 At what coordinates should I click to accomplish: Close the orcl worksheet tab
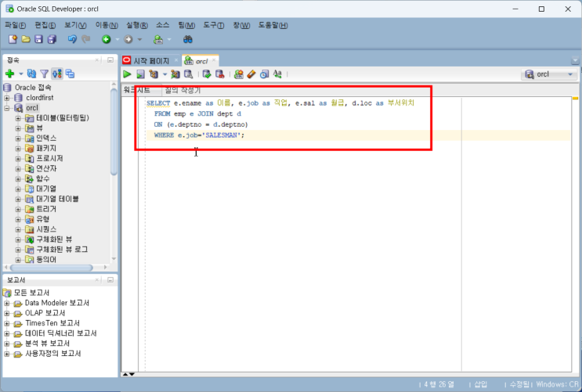coord(214,60)
